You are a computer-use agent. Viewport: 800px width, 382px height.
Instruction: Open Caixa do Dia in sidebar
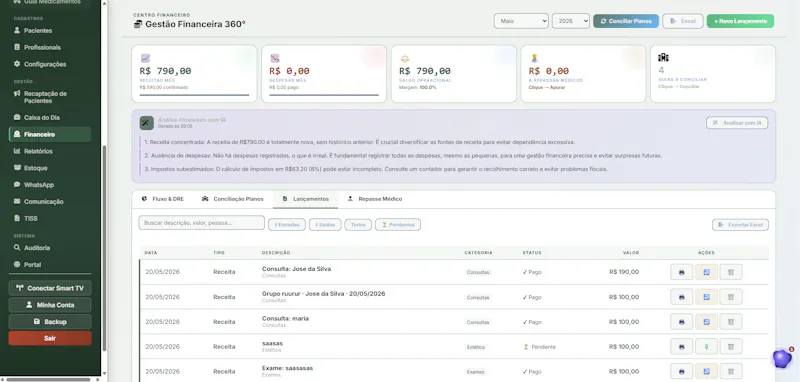coord(49,117)
